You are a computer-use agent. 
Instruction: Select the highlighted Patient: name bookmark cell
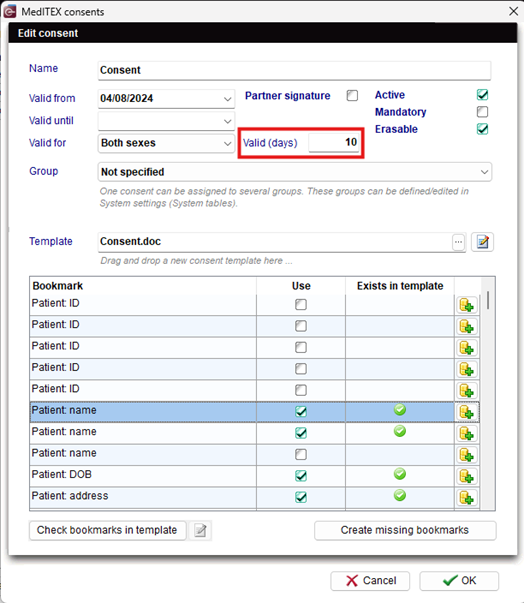(143, 412)
